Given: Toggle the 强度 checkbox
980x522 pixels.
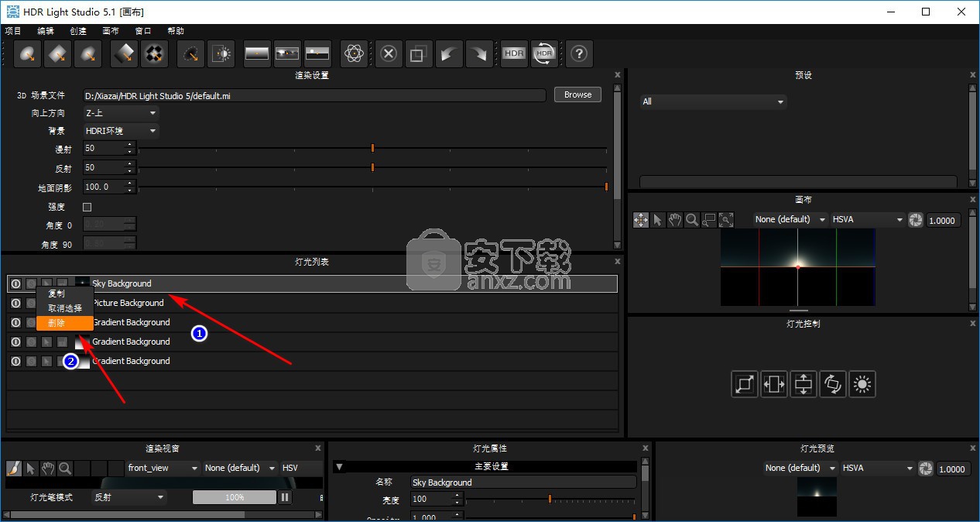Looking at the screenshot, I should (x=87, y=207).
